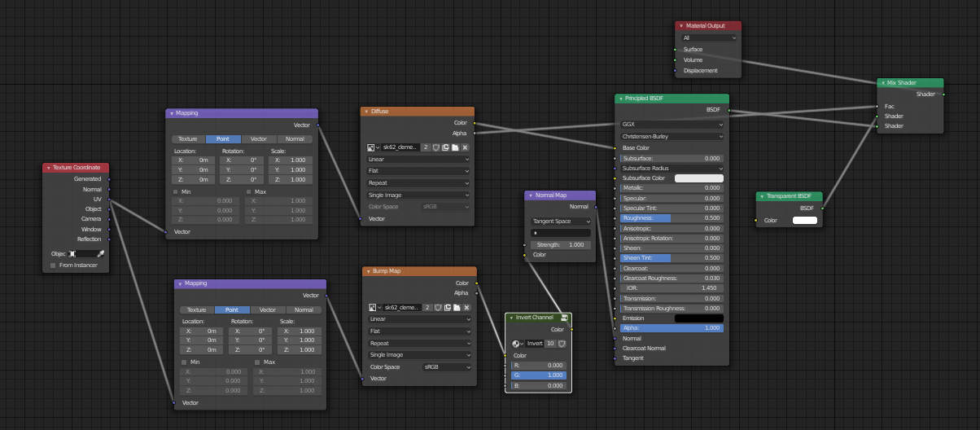Click black Emission color swatch
This screenshot has width=980, height=430.
point(699,318)
